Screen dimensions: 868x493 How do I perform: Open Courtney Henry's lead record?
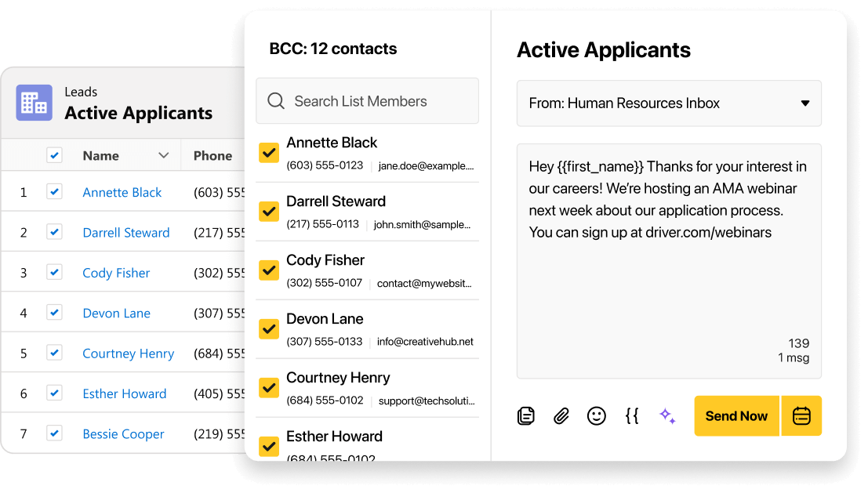[x=128, y=353]
